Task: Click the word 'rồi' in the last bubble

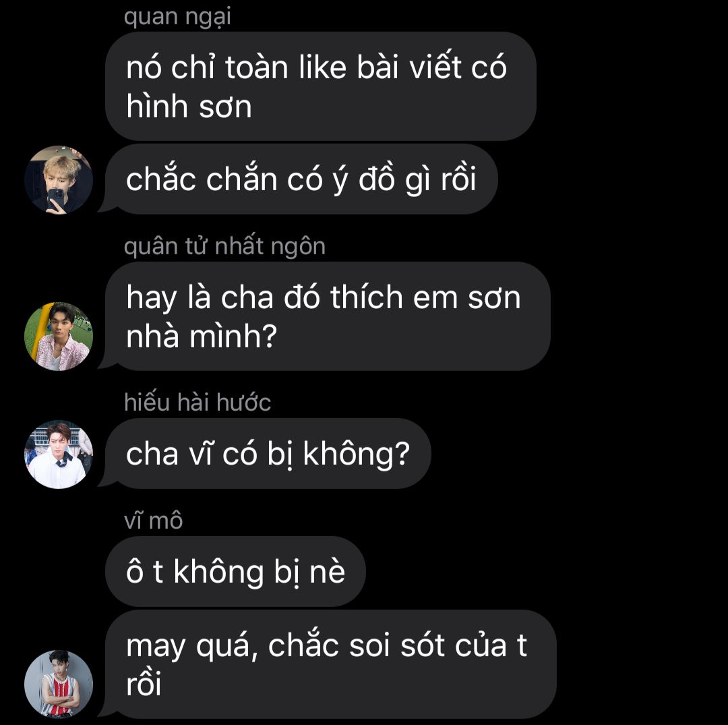Action: [x=144, y=684]
